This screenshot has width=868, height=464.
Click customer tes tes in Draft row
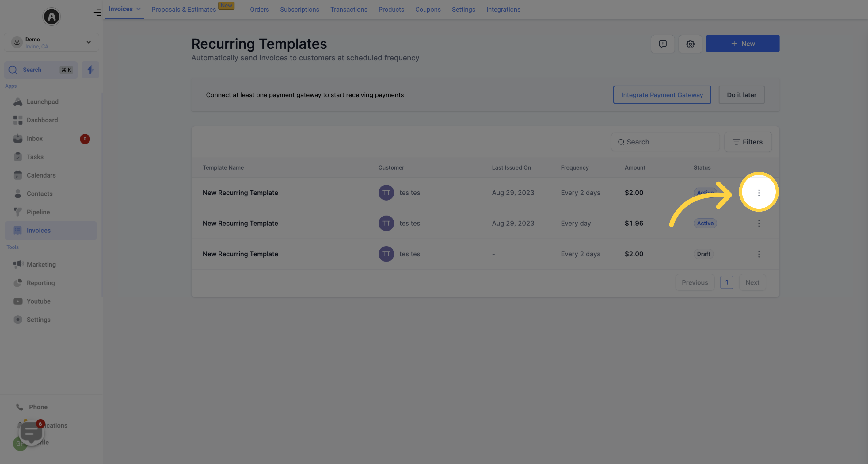409,254
